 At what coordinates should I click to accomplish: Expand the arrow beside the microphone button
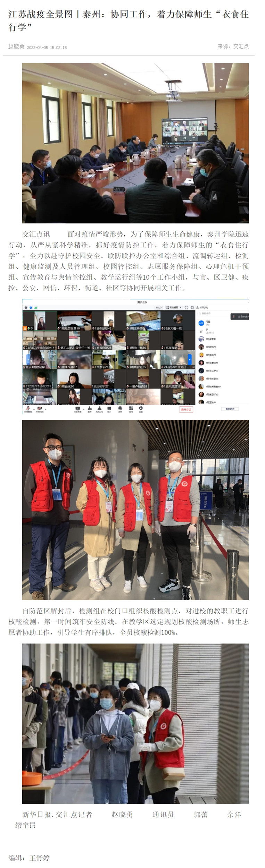tap(33, 409)
